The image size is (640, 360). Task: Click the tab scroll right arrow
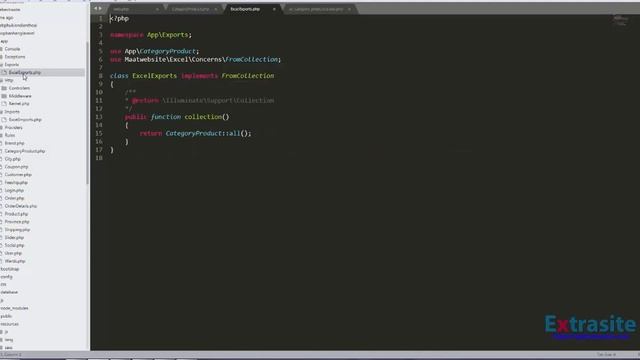[x=100, y=9]
